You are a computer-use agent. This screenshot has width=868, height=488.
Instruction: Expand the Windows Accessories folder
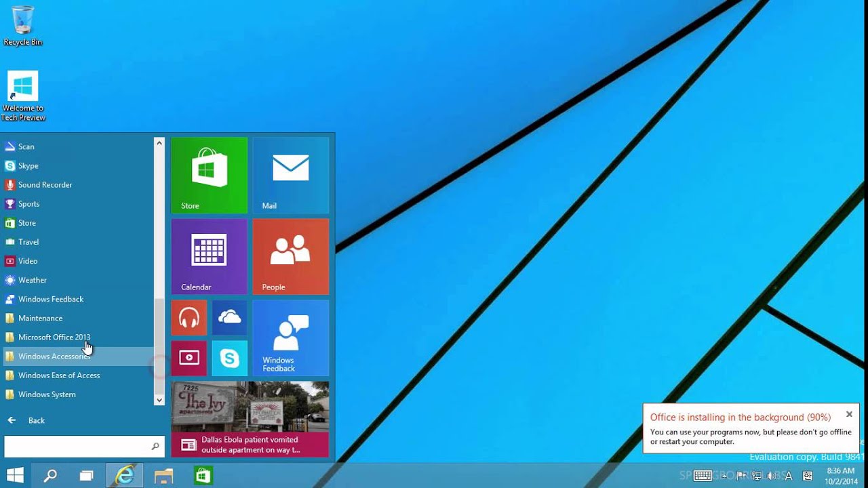(77, 356)
